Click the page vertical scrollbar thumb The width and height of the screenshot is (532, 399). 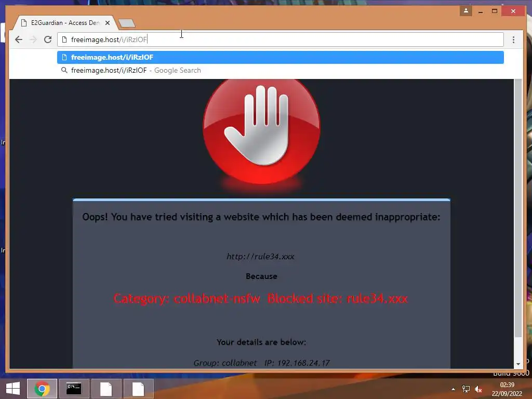click(x=518, y=208)
